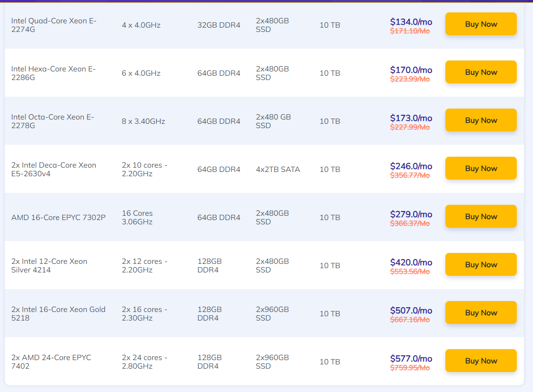Click the struck-through $366.37/Mo price
Viewport: 533px width, 392px height.
(x=410, y=224)
